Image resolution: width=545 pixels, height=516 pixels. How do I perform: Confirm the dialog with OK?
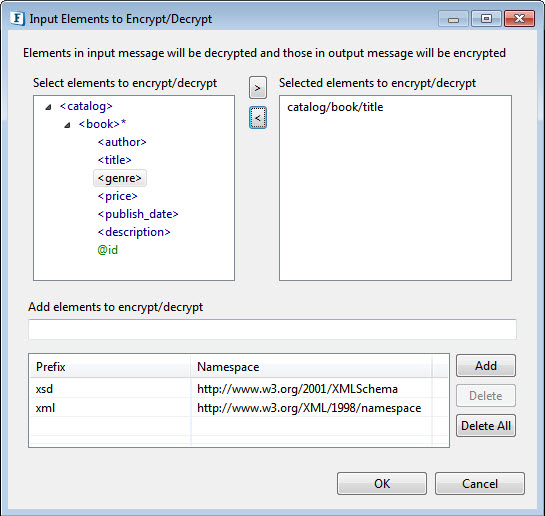coord(382,483)
